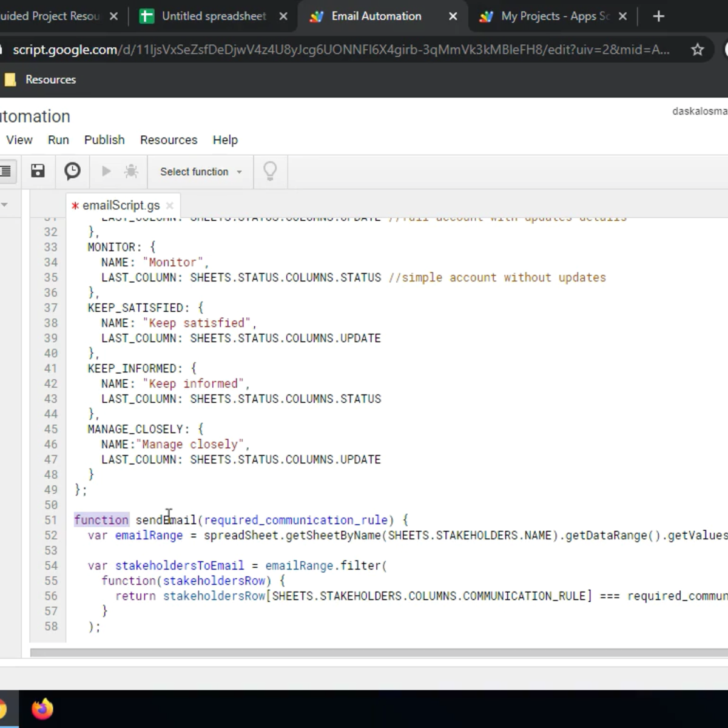Expand the sidebar arrow left of the file tab
This screenshot has height=728, width=728.
point(4,205)
